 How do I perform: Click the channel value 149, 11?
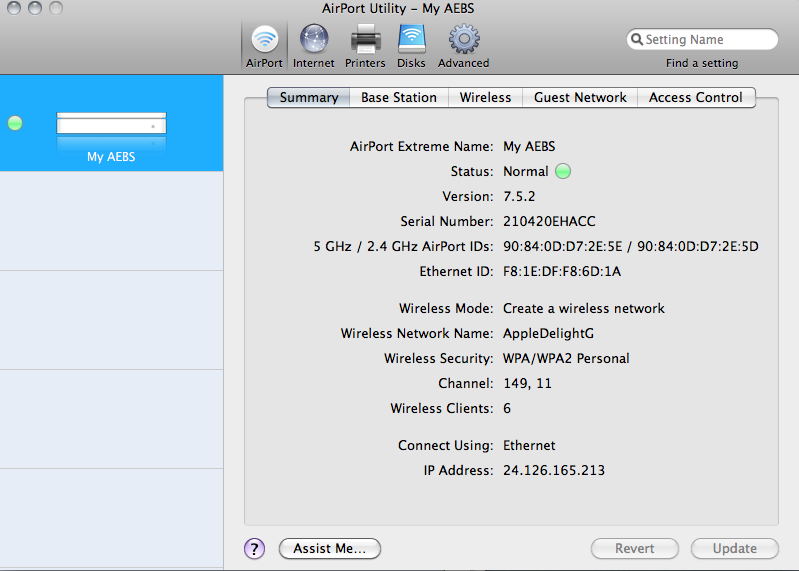coord(527,384)
